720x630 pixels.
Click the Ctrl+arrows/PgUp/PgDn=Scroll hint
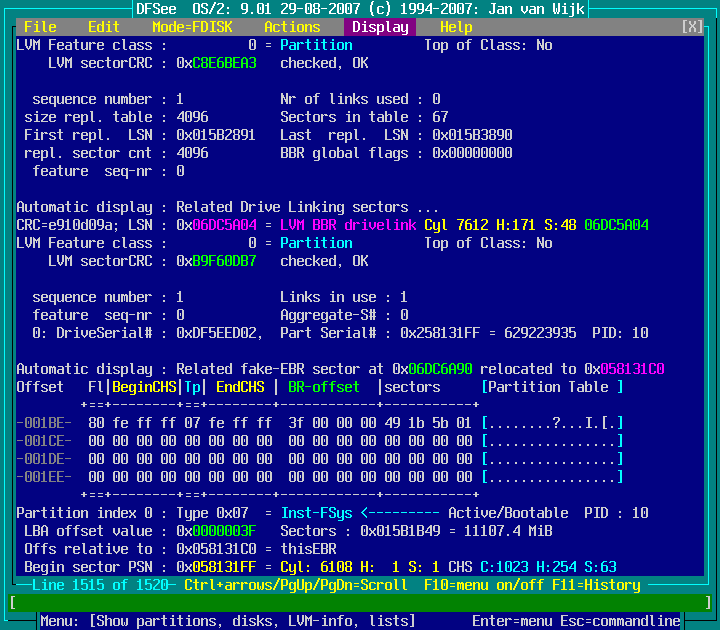pyautogui.click(x=296, y=585)
